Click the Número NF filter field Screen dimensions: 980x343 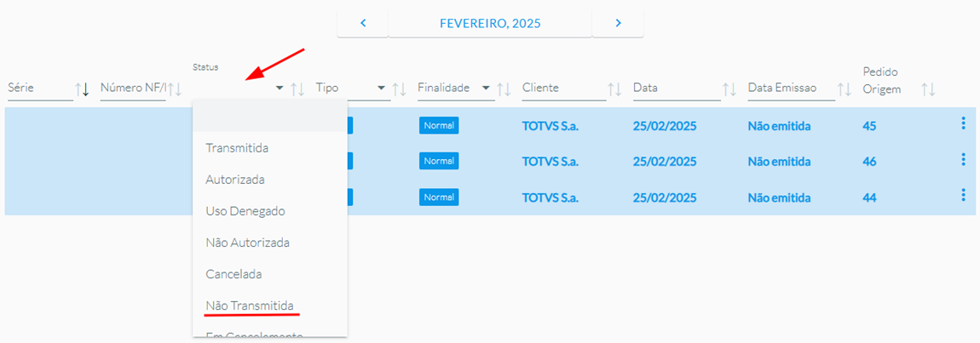(132, 89)
